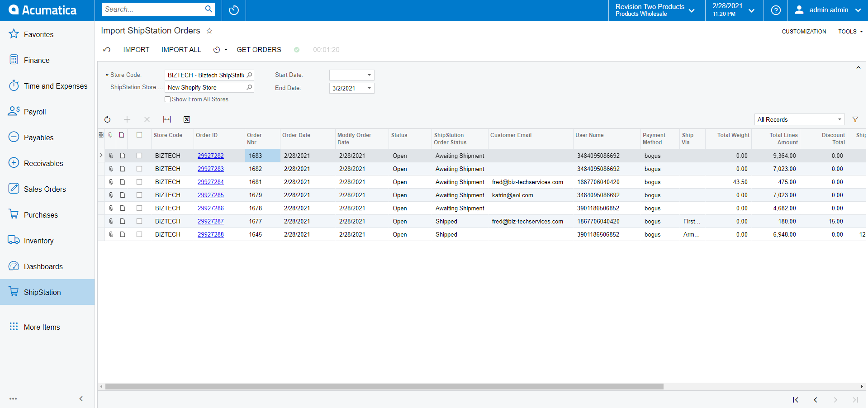Open Finance workspace

47,60
